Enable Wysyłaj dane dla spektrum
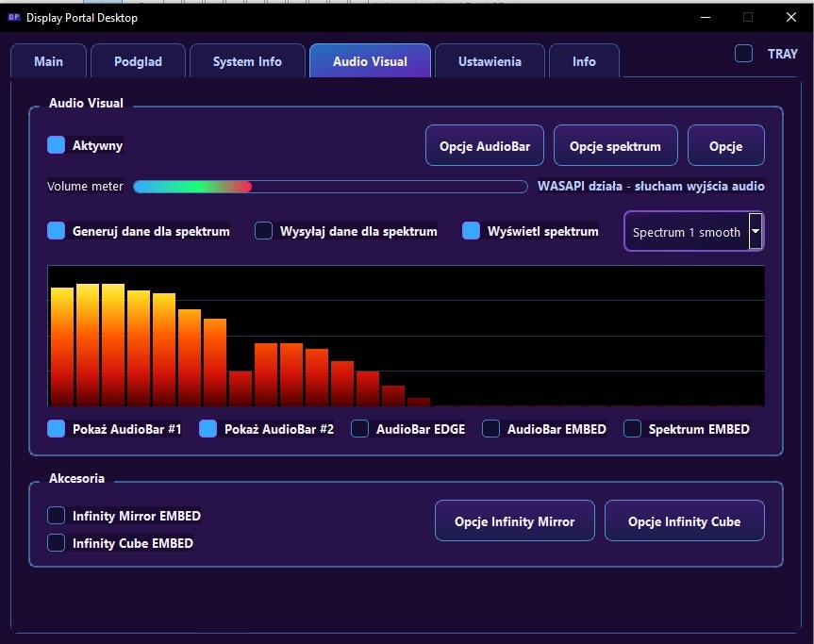This screenshot has height=644, width=814. click(263, 231)
